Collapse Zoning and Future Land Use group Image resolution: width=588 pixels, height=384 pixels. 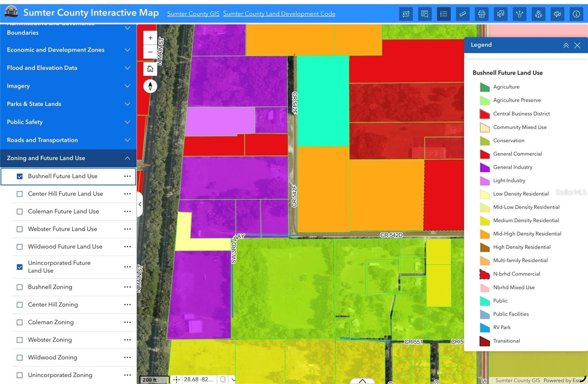coord(127,158)
